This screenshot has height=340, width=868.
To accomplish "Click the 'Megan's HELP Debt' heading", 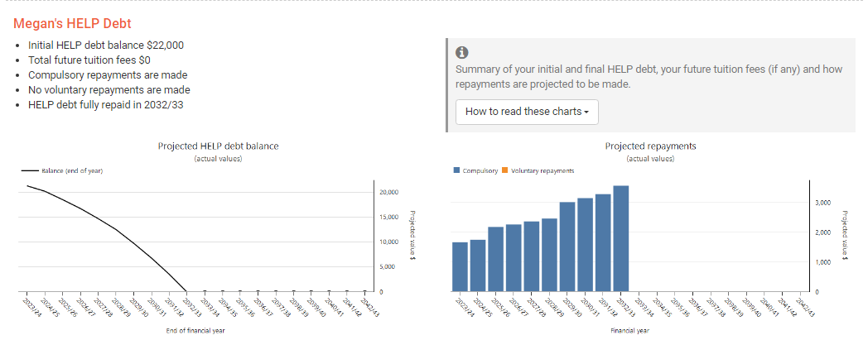I will tap(72, 25).
